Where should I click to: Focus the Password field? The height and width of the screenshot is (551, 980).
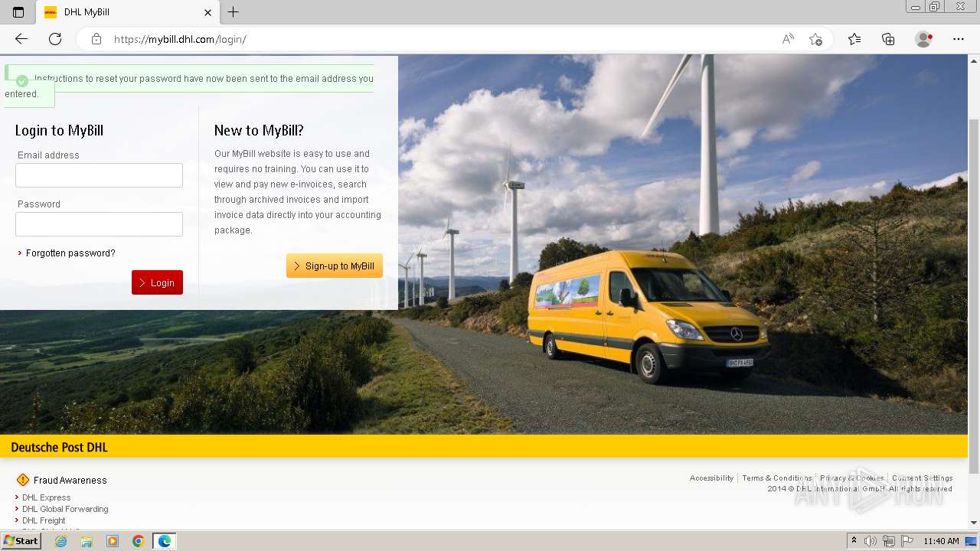click(x=99, y=224)
